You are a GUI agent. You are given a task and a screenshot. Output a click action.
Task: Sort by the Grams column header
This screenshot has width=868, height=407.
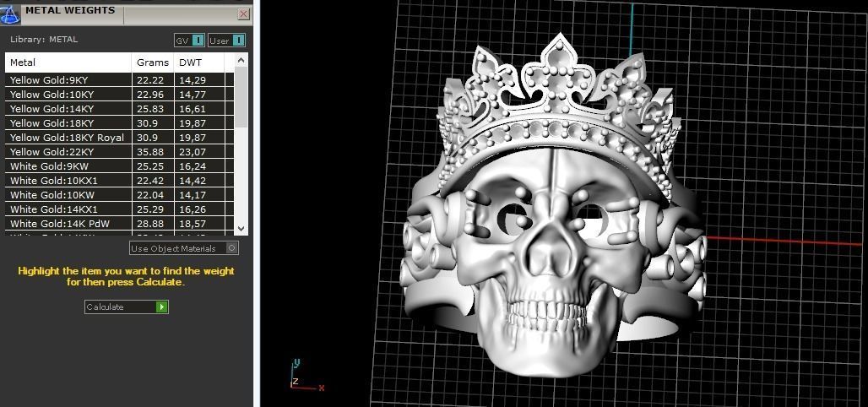[x=152, y=62]
